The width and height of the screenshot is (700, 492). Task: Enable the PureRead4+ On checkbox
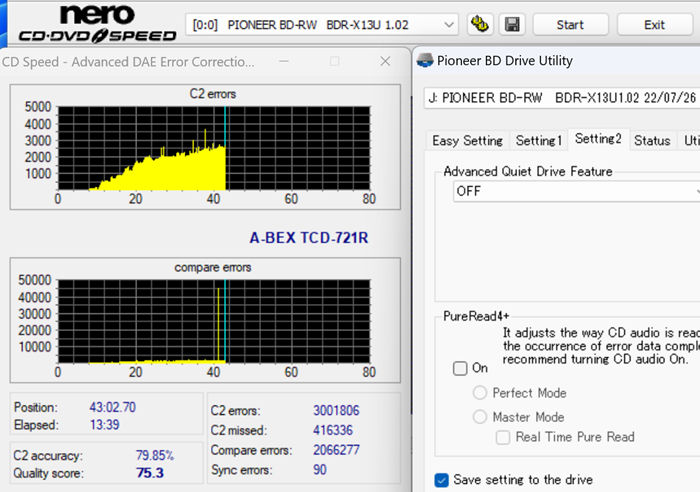[x=459, y=368]
